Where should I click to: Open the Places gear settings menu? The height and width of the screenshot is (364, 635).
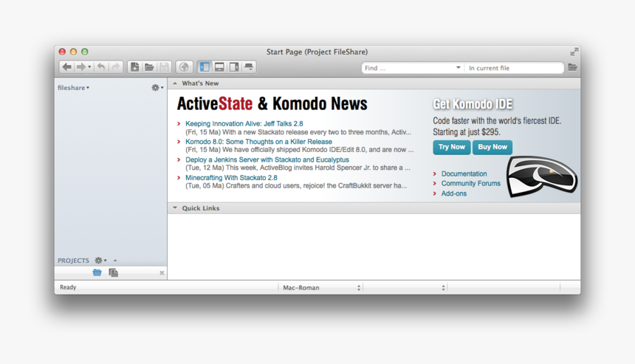[157, 88]
